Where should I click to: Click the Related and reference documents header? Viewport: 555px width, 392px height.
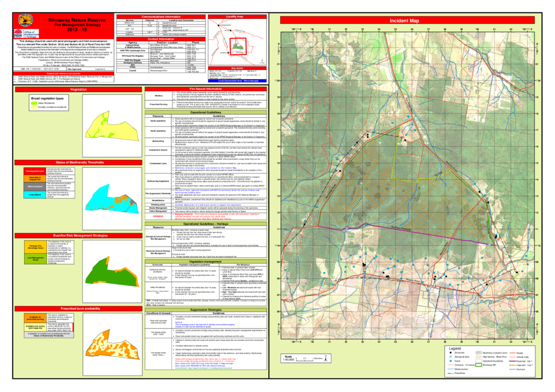pyautogui.click(x=64, y=73)
